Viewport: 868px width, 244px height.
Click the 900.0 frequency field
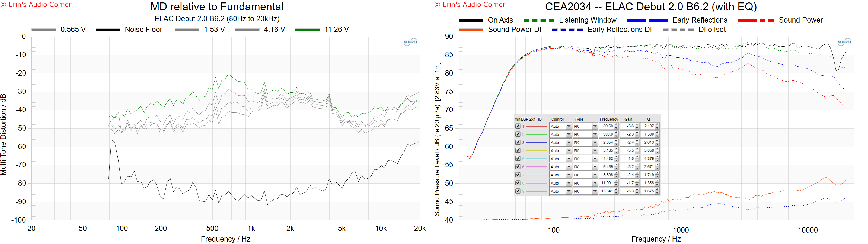[607, 134]
